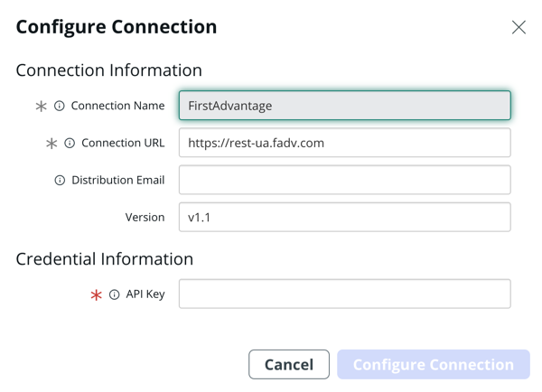The image size is (542, 392).
Task: Click the API Key label text
Action: tap(145, 294)
